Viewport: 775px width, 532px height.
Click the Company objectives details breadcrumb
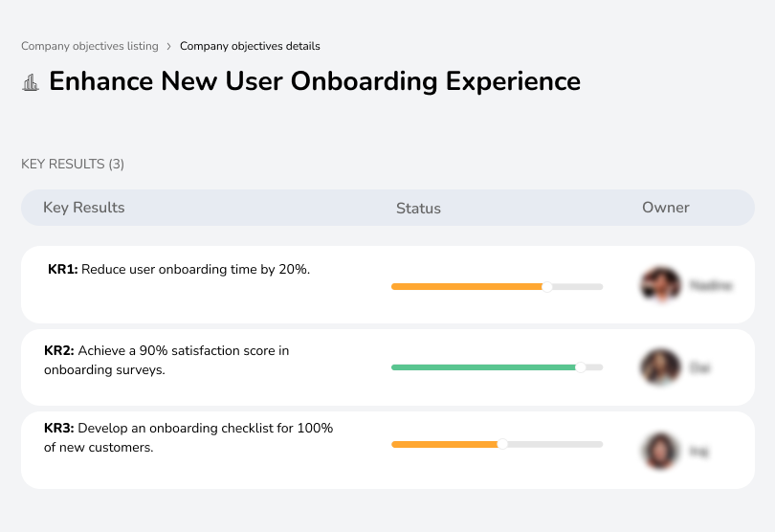tap(250, 46)
